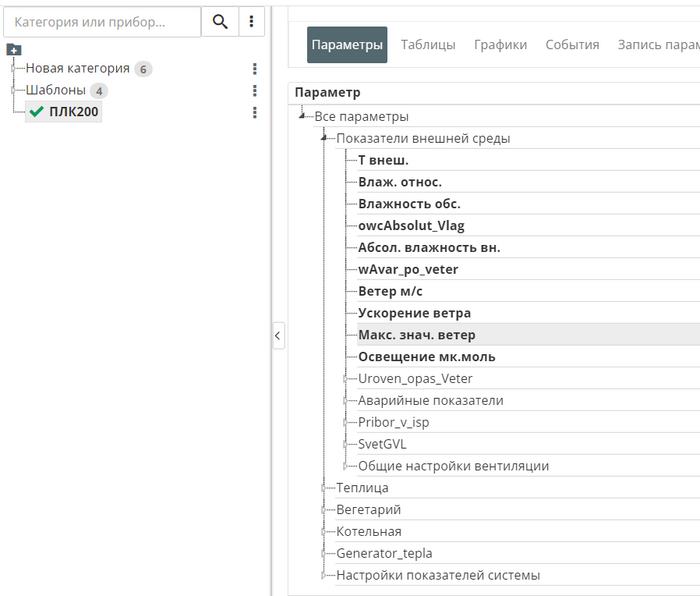
Task: Open three-dot menu for Шаблоны
Action: 255,91
